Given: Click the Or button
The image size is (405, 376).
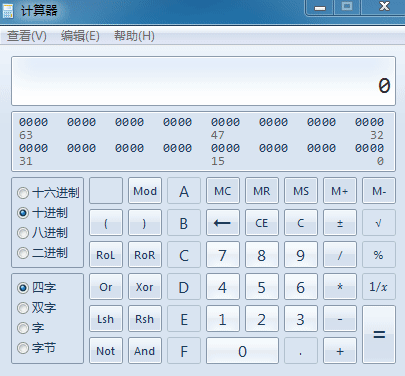Looking at the screenshot, I should tap(106, 287).
